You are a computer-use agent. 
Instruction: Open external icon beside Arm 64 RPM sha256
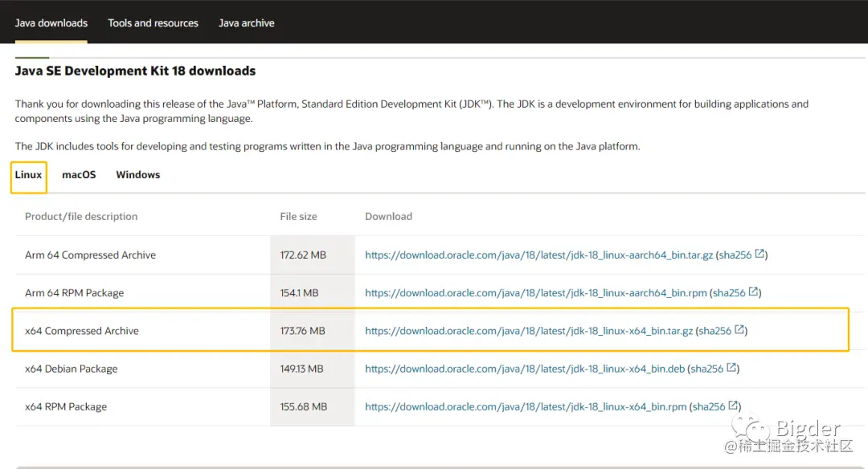click(x=754, y=292)
